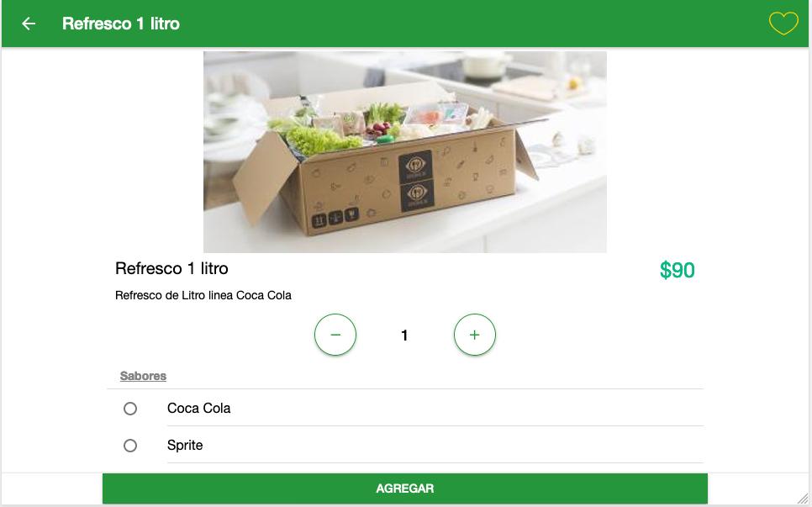This screenshot has height=507, width=812.
Task: Select the Sprite radio button
Action: tap(130, 446)
